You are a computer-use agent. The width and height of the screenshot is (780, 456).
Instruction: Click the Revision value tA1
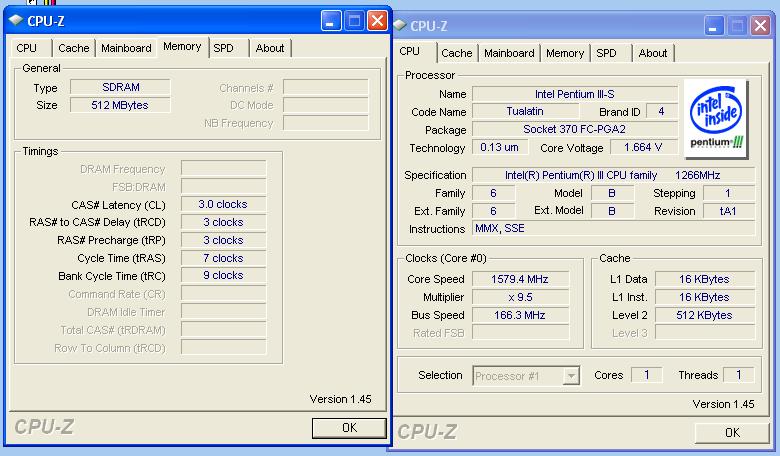click(729, 211)
